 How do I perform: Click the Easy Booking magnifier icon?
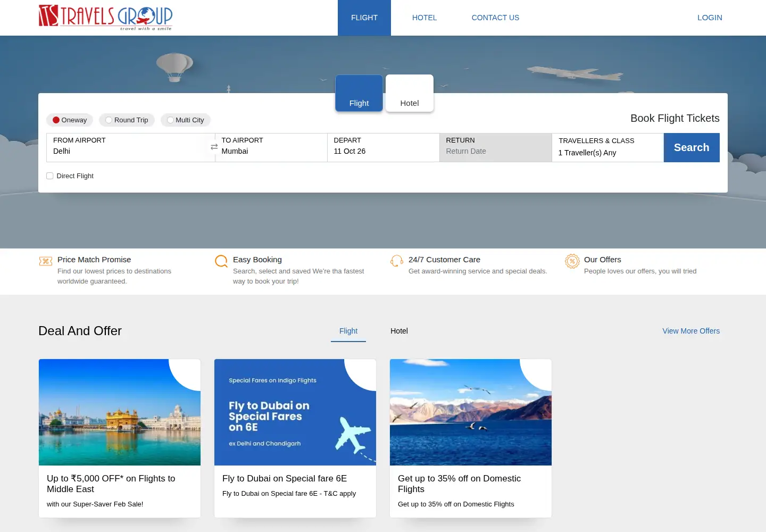pos(221,261)
